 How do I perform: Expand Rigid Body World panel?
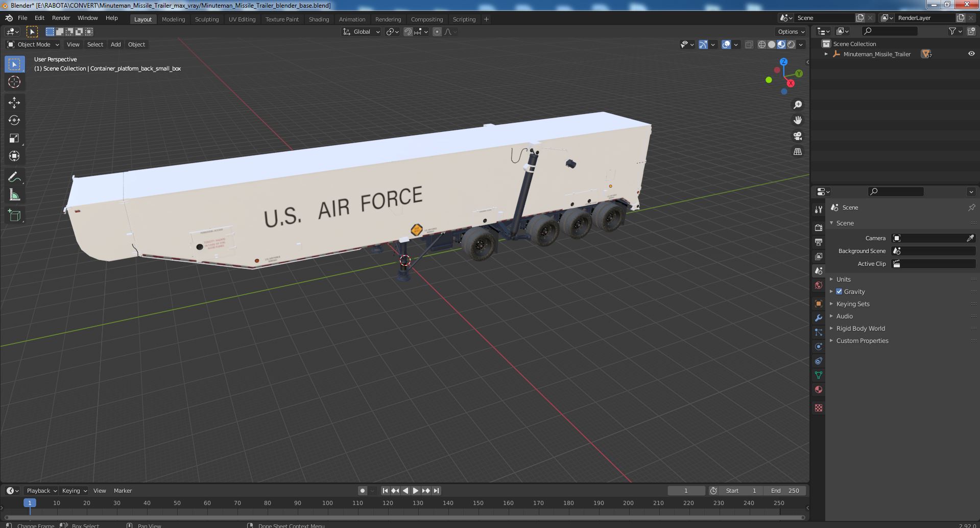pos(860,328)
